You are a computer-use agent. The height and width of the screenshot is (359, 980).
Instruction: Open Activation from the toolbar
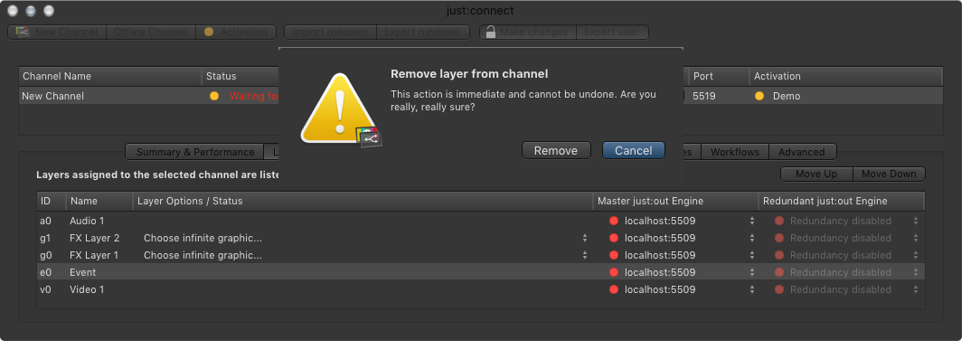236,32
